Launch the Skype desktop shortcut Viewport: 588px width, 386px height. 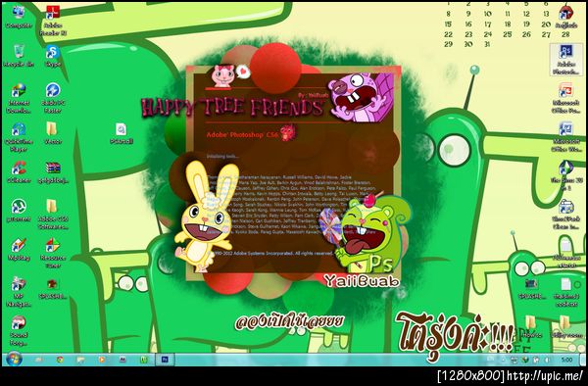(53, 56)
